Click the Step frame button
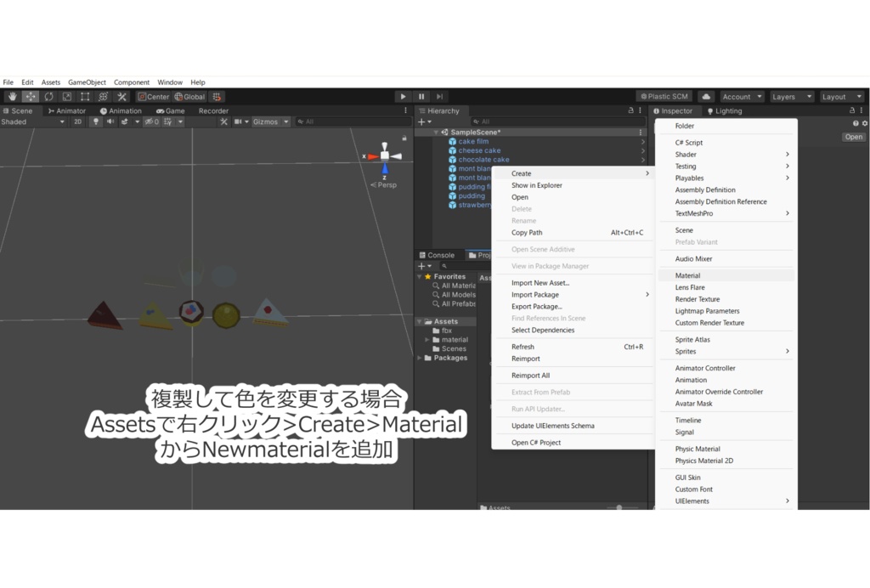Screen dimensions: 870x588 point(439,97)
